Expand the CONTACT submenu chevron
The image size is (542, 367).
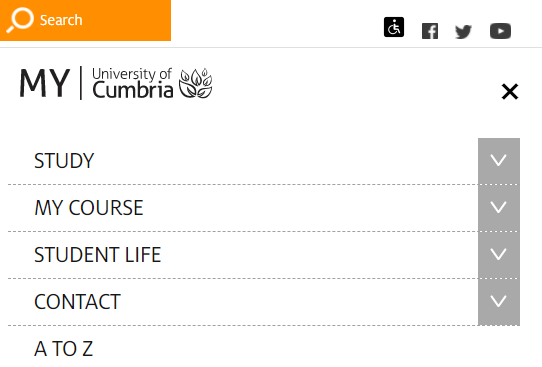499,302
